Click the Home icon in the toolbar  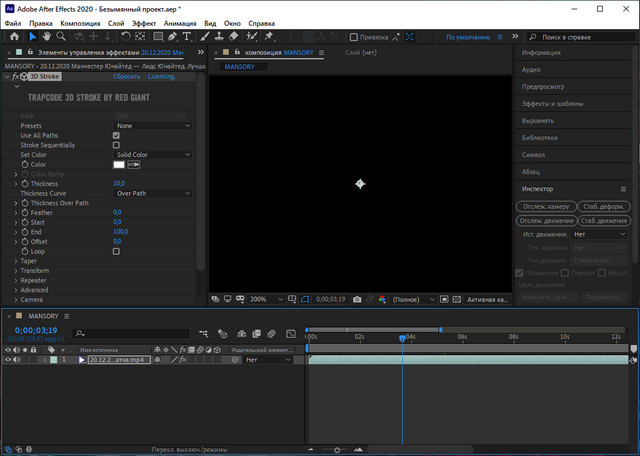(13, 36)
